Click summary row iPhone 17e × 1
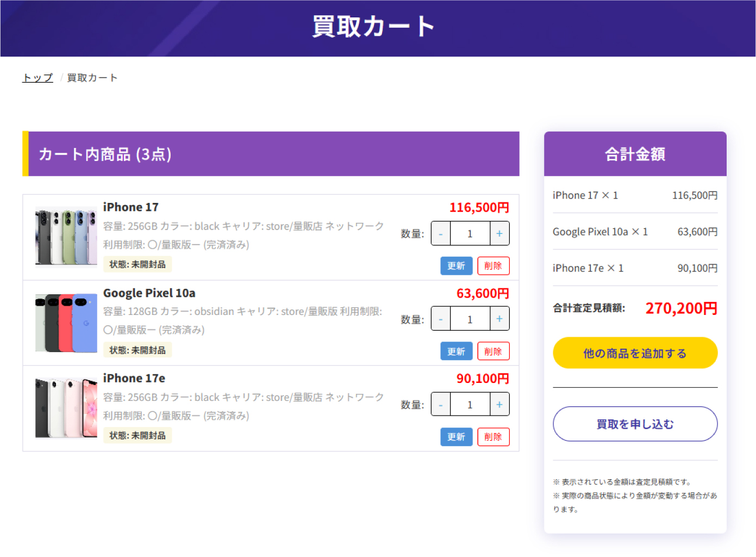The width and height of the screenshot is (756, 557). pos(635,268)
